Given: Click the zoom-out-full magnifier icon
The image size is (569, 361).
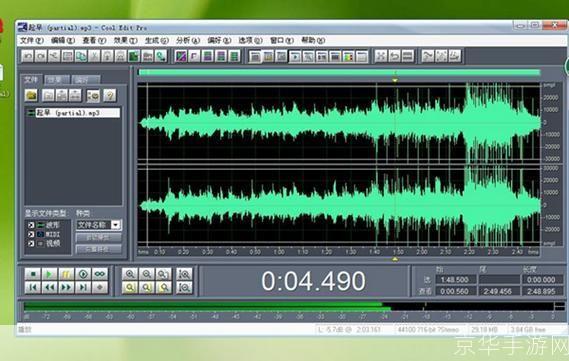Looking at the screenshot, I should click(x=164, y=274).
